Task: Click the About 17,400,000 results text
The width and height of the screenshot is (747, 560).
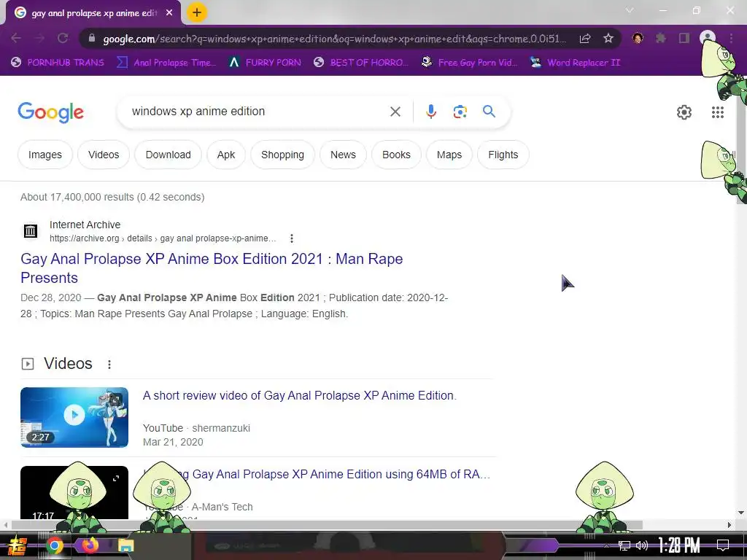Action: 112,197
